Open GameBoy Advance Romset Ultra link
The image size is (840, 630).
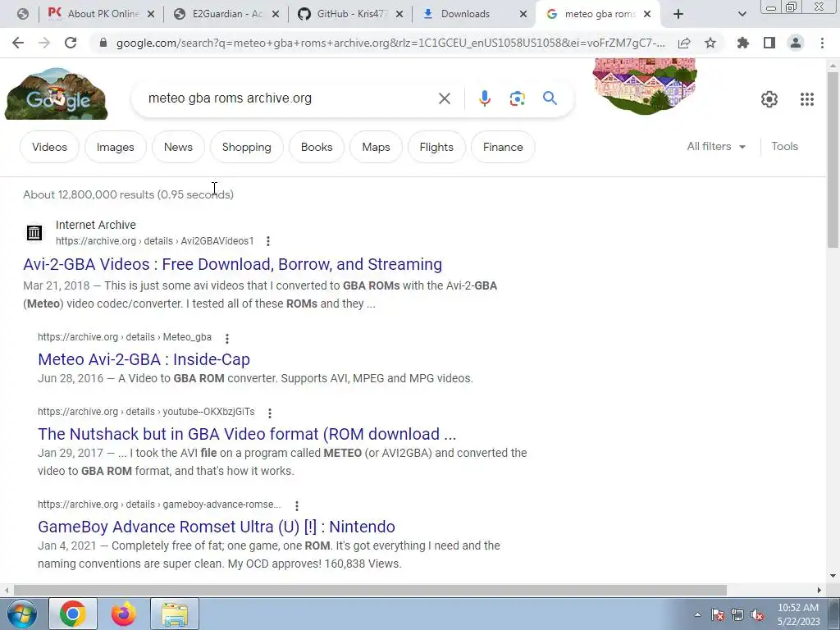[x=217, y=527]
